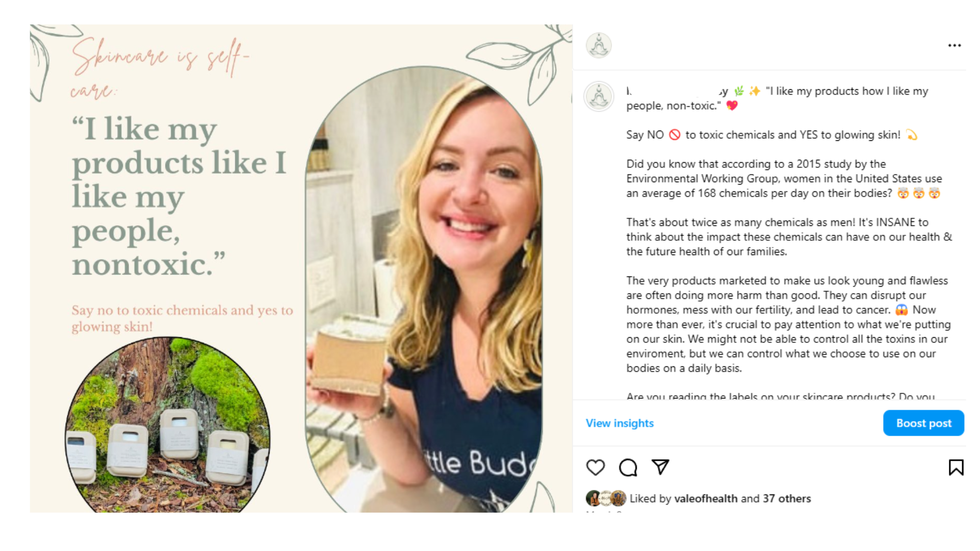Click the nontoxic quote text in the image
The image size is (980, 551).
coord(179,196)
